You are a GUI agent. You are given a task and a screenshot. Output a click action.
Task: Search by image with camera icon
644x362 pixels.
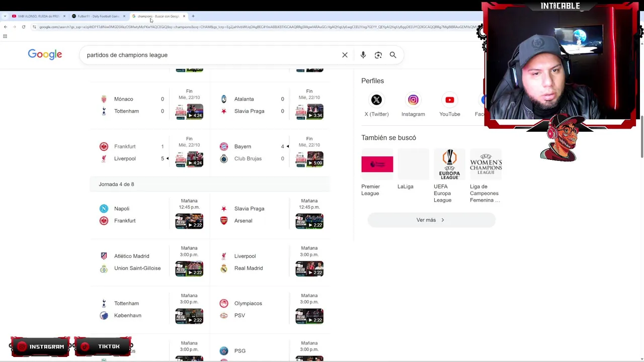[x=378, y=55]
